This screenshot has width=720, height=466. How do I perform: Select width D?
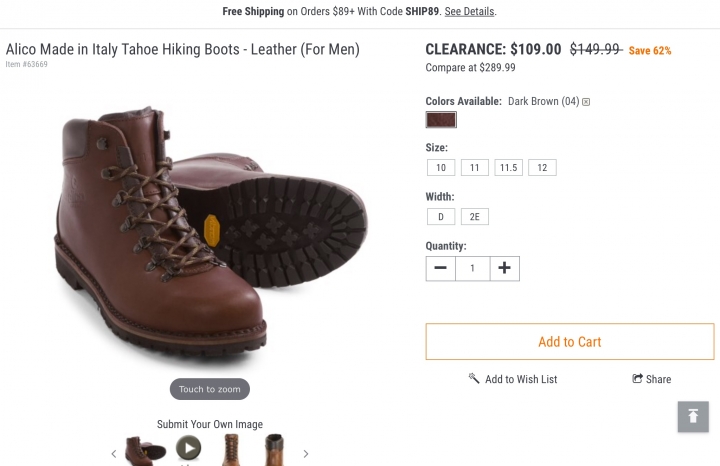[x=440, y=217]
